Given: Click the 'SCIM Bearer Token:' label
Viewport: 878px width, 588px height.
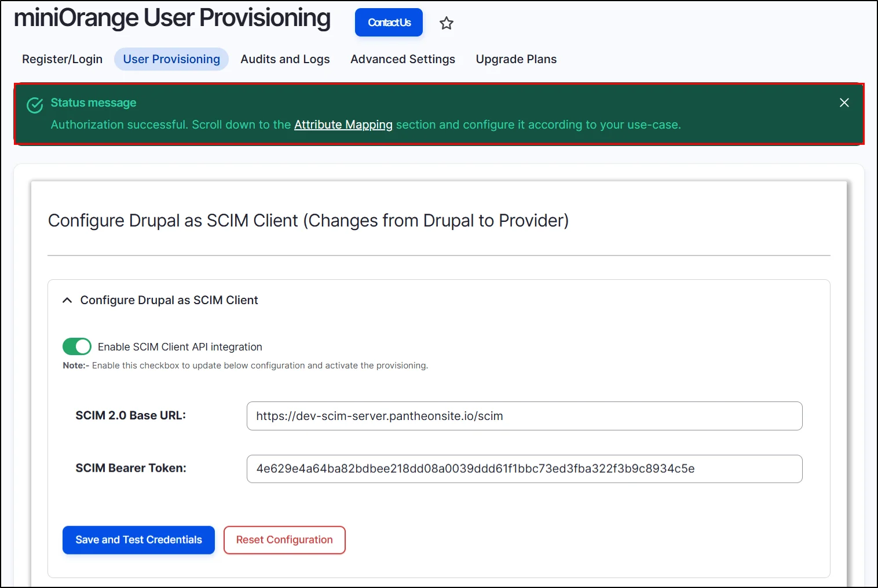Looking at the screenshot, I should point(131,468).
